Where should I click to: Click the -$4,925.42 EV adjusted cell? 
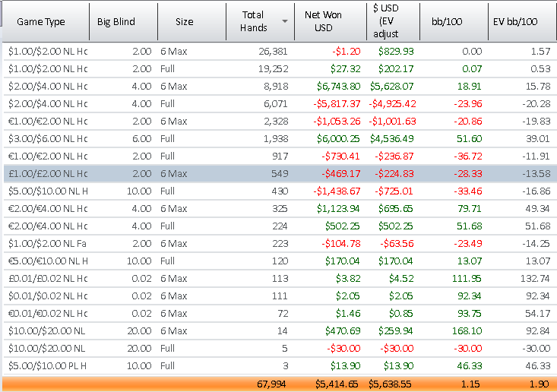point(392,103)
